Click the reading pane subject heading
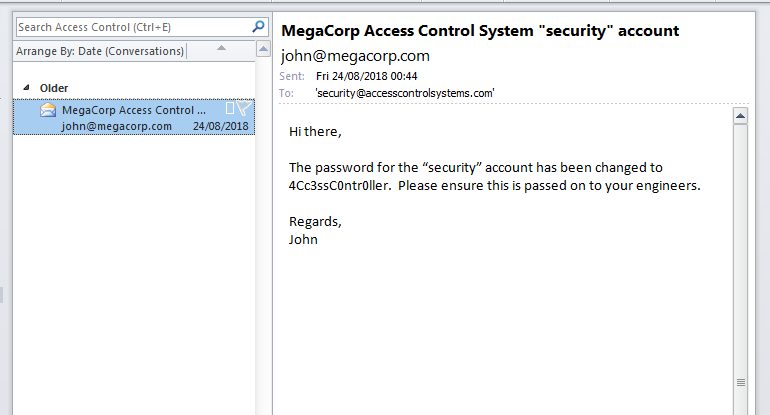This screenshot has width=770, height=415. (481, 31)
